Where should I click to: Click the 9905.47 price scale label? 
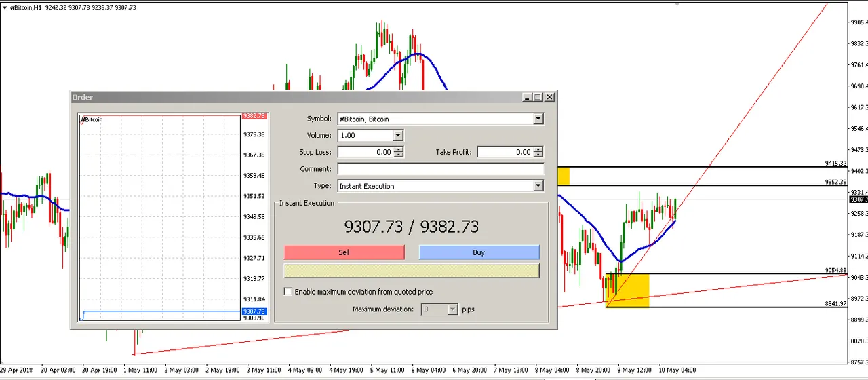859,22
